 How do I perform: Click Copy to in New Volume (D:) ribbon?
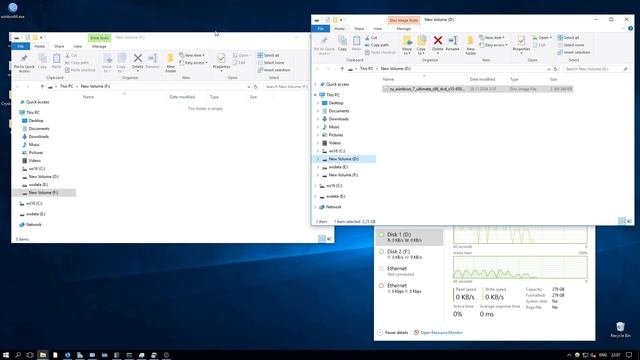[421, 45]
